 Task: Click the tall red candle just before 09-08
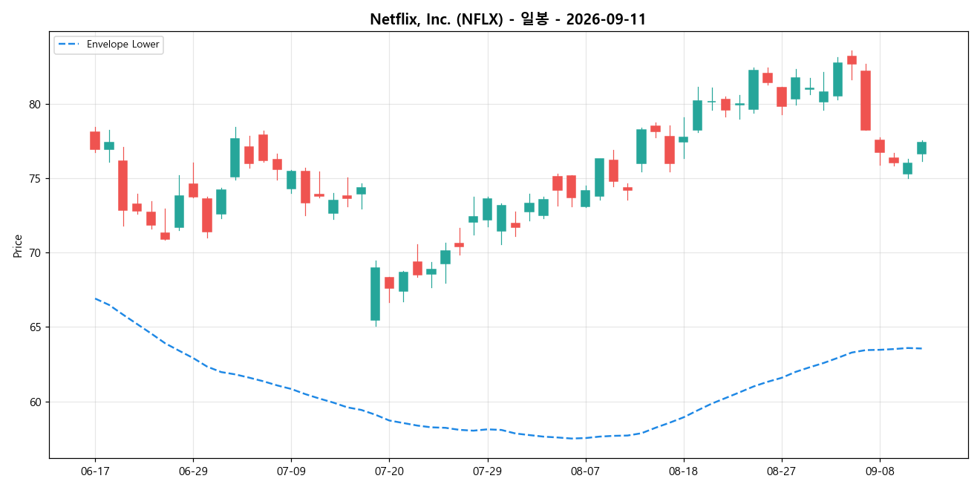[865, 100]
